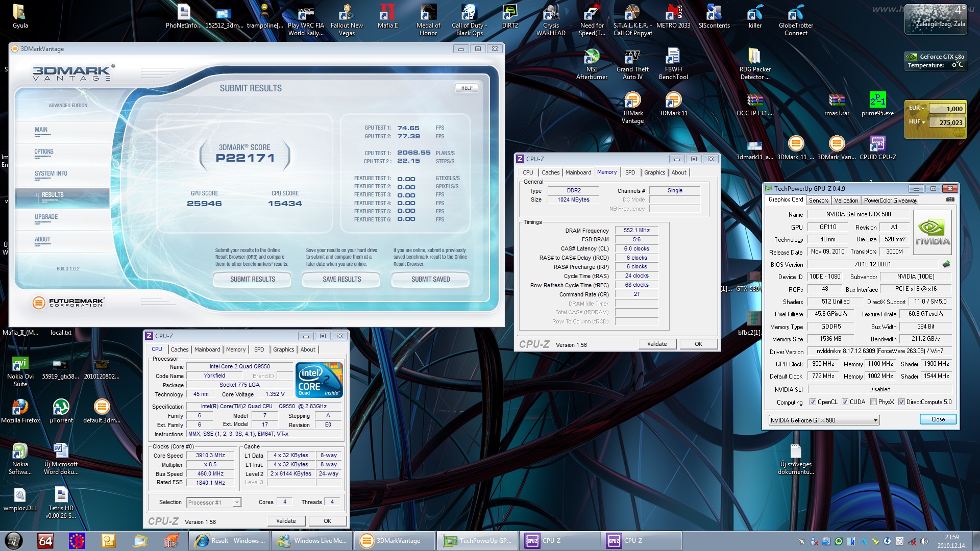Open the SPD tab in memory CPU-Z
Screen dimensions: 980x551
pyautogui.click(x=630, y=172)
